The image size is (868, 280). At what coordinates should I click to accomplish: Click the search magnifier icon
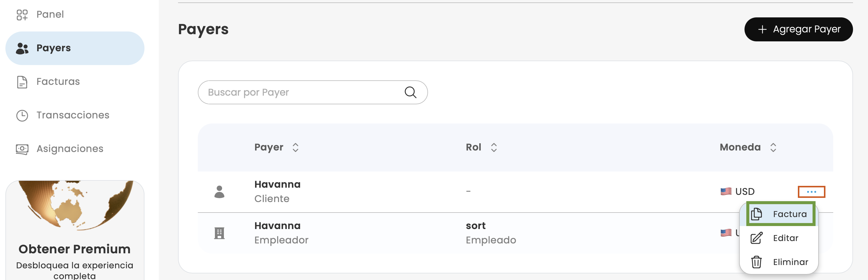pyautogui.click(x=410, y=92)
